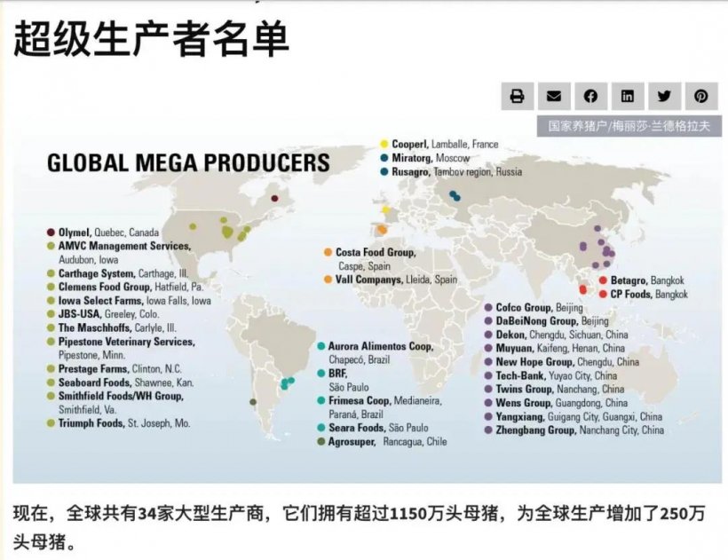Click Zhengbang Group, Nanchang City entry
728x560 pixels.
(x=574, y=430)
